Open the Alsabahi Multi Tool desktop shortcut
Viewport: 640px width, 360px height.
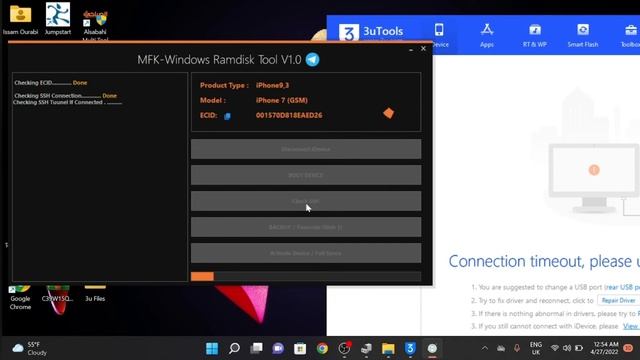(95, 24)
